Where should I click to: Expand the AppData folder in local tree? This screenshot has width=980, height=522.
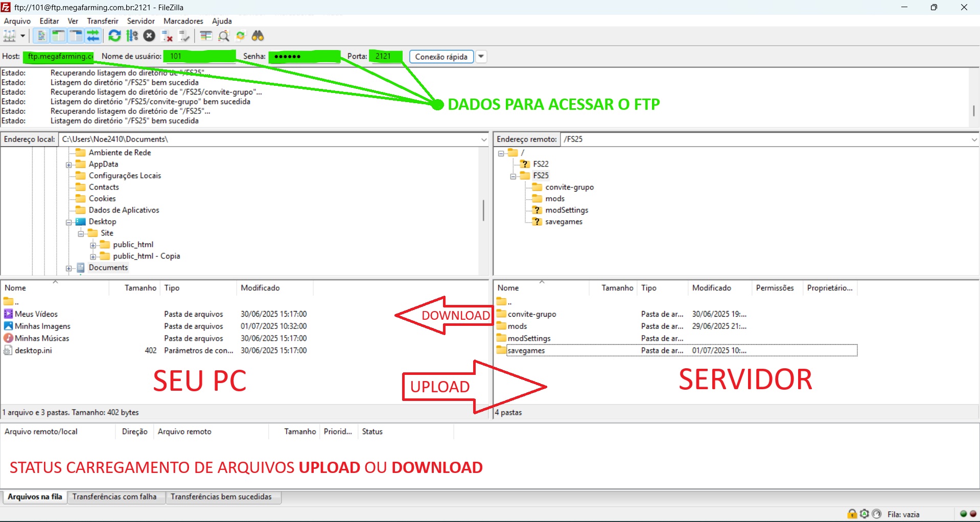tap(68, 164)
